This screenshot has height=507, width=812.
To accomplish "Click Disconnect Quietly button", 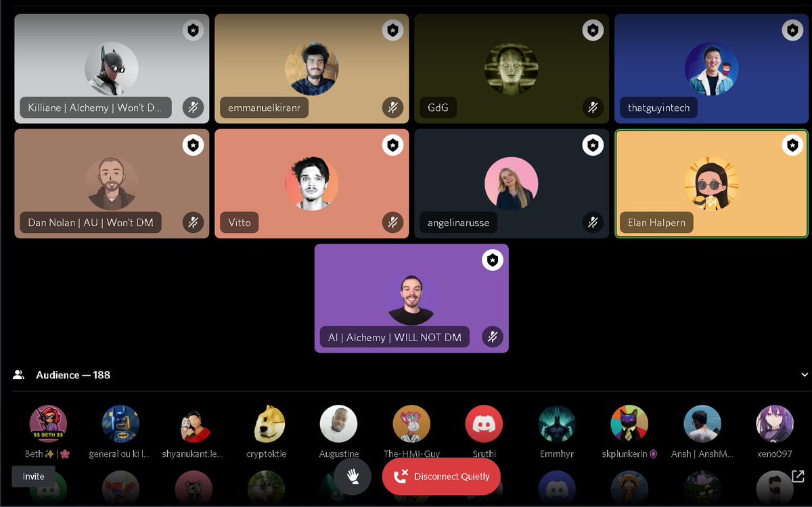I will coord(441,477).
